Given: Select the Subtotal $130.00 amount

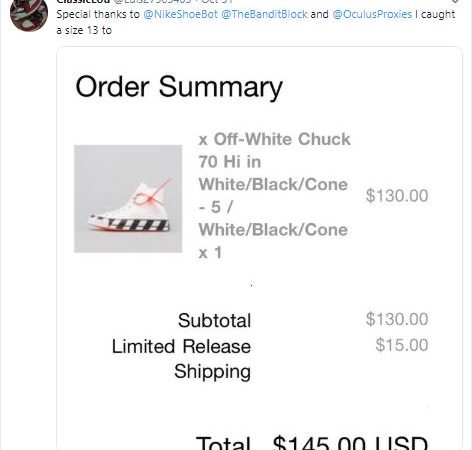Looking at the screenshot, I should (397, 319).
